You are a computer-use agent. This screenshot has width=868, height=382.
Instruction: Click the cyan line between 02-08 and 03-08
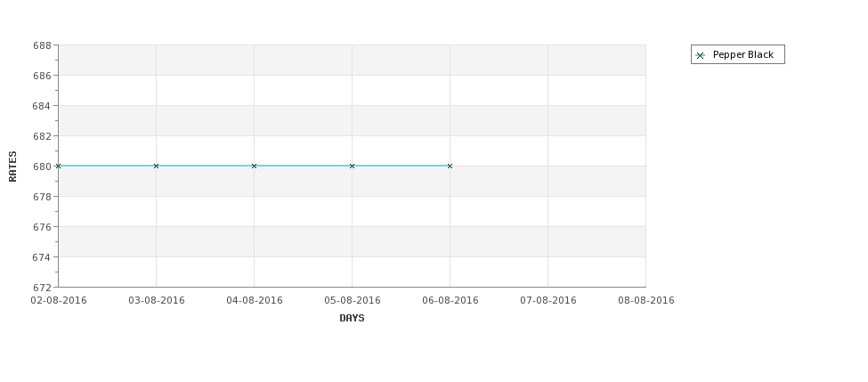point(108,166)
